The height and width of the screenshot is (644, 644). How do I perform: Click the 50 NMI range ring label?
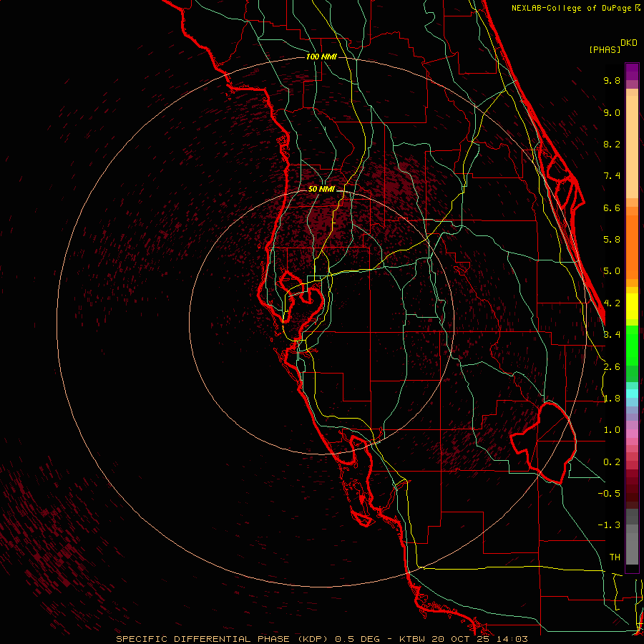pos(321,189)
